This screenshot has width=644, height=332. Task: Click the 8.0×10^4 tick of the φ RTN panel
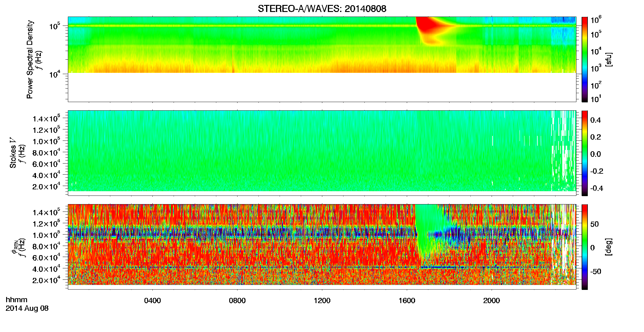click(47, 246)
